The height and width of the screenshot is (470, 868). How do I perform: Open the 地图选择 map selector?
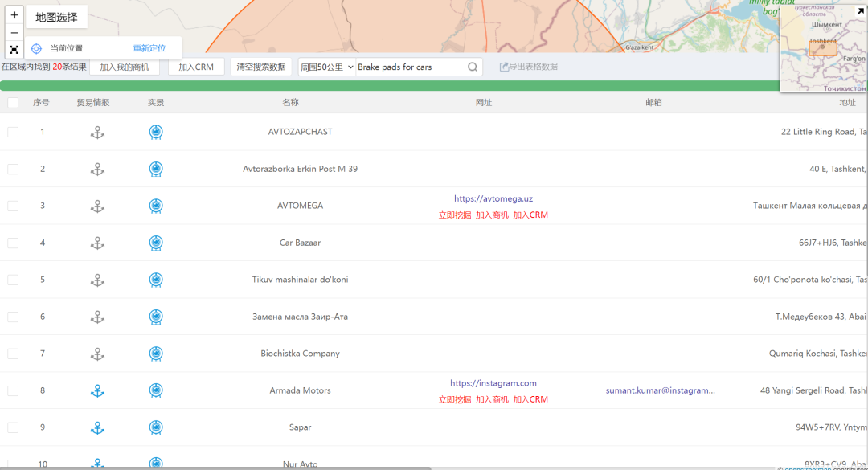pyautogui.click(x=56, y=17)
